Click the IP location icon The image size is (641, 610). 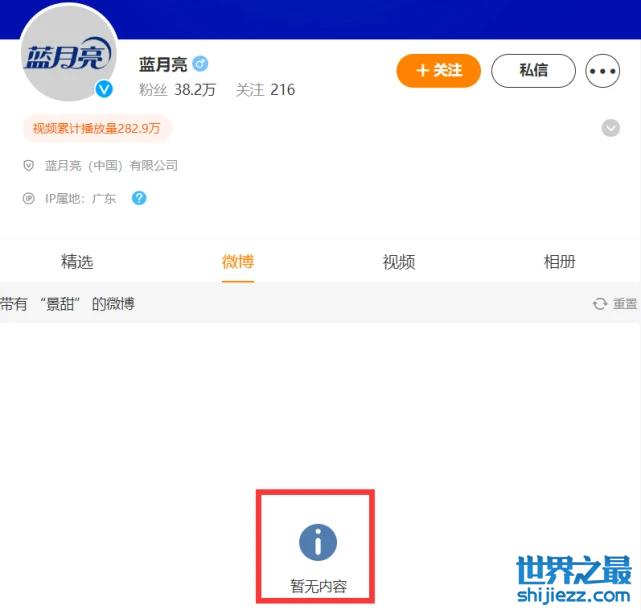[28, 199]
